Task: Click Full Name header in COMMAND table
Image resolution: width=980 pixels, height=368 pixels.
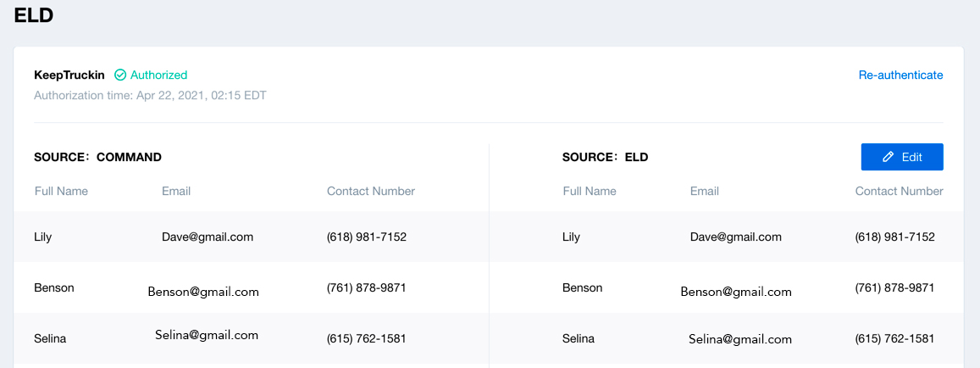Action: click(61, 191)
